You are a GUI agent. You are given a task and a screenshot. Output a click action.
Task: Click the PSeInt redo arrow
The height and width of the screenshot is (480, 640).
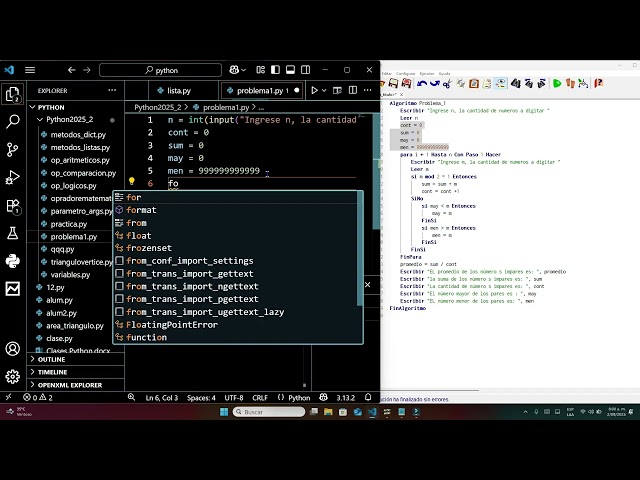pos(434,83)
